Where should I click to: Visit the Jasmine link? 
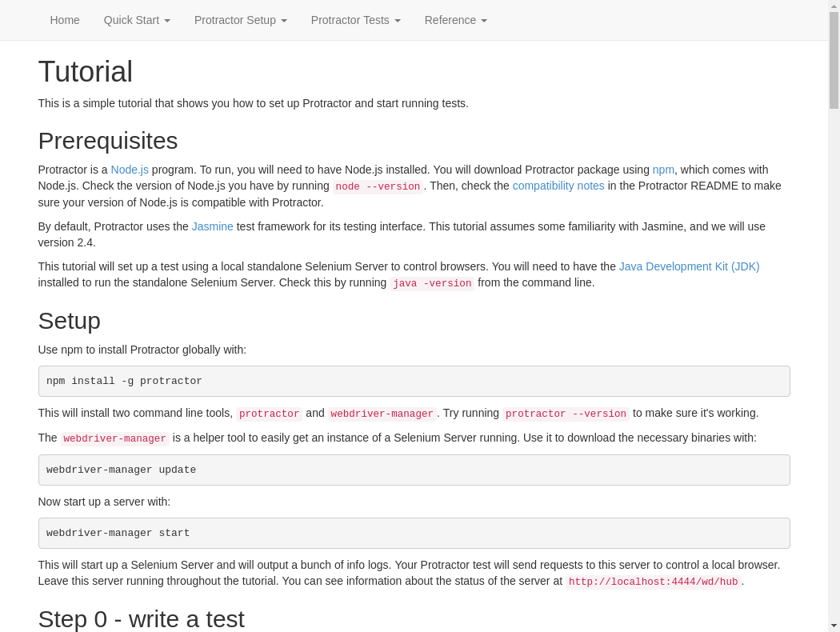[x=212, y=226]
